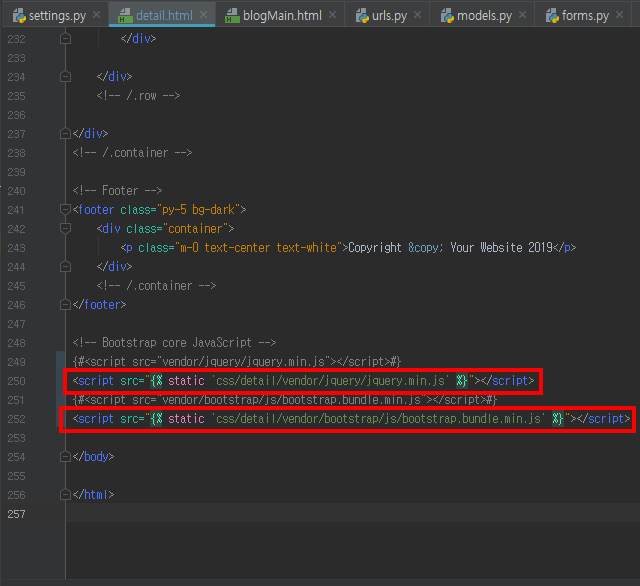
Task: Click line number 252 in the gutter
Action: [16, 419]
